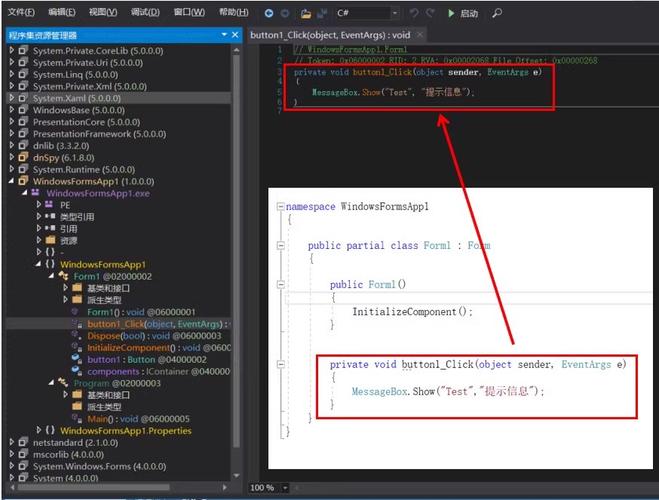Click the PresentationCore assembly icon
This screenshot has height=500, width=659.
point(23,122)
